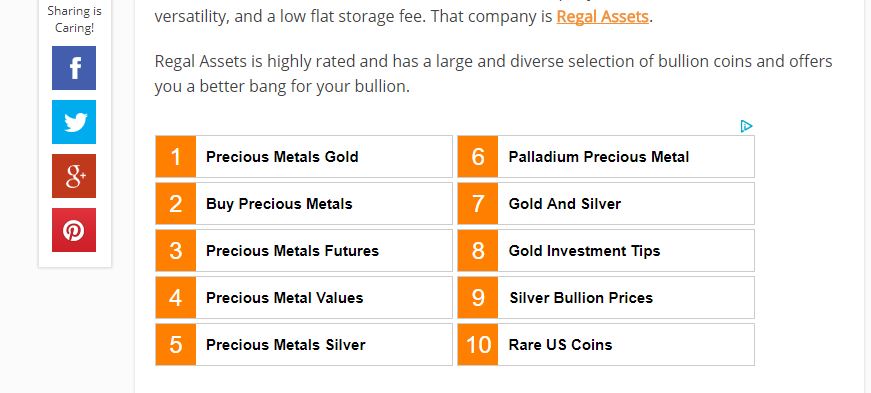The width and height of the screenshot is (871, 393).
Task: Share the page on Google Plus
Action: (x=74, y=176)
